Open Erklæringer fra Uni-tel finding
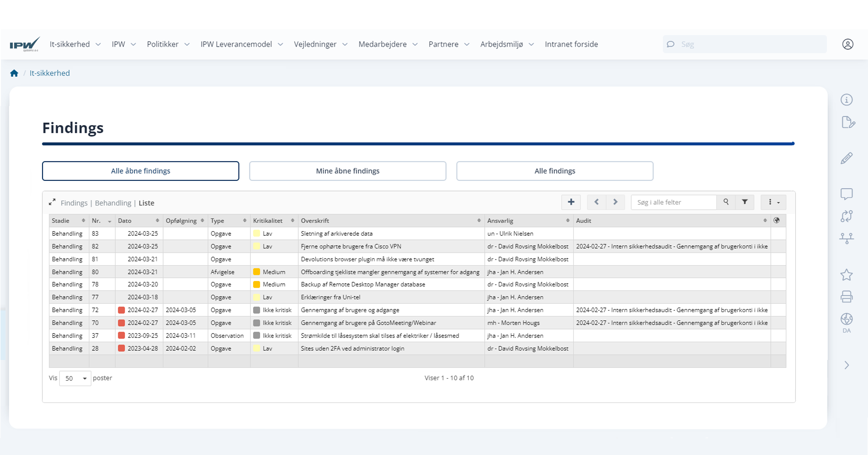This screenshot has width=868, height=455. tap(330, 297)
